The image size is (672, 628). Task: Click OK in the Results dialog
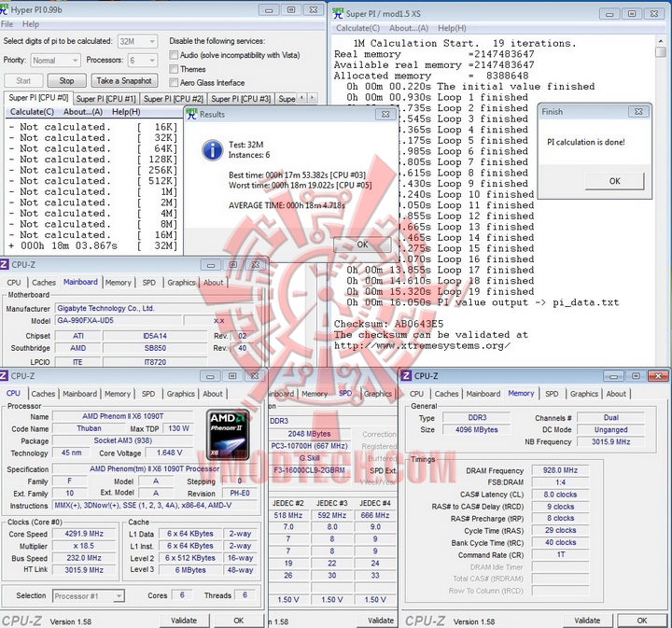tap(362, 244)
